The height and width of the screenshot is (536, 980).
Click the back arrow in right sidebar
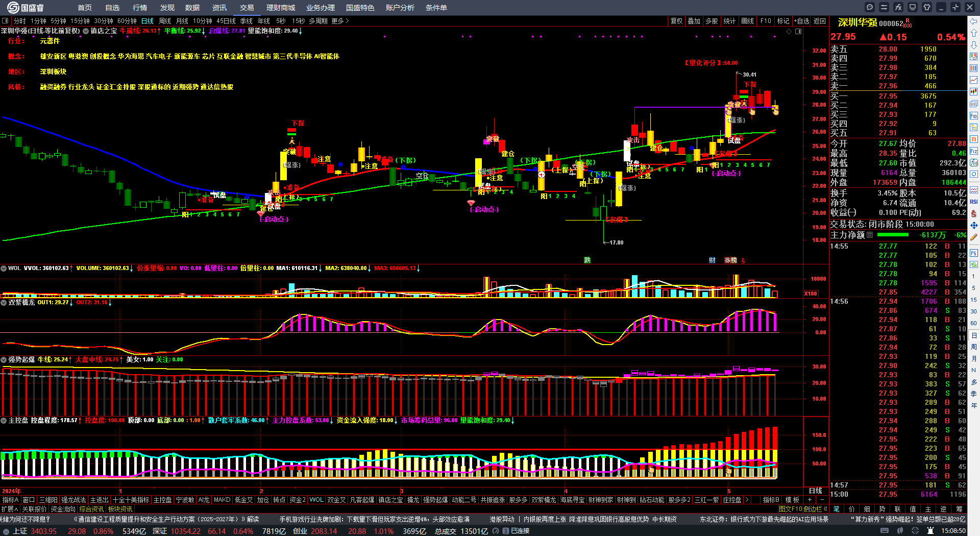click(x=974, y=21)
